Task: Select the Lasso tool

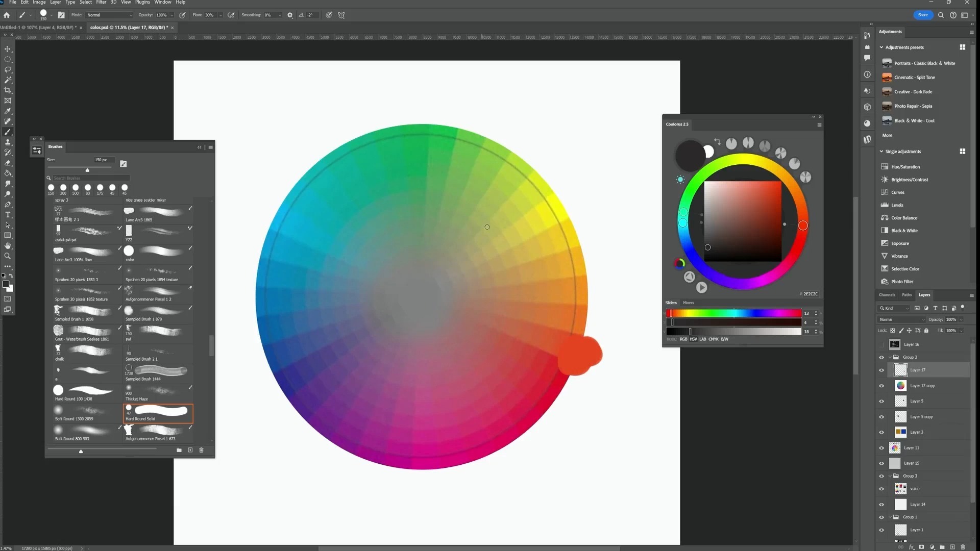Action: (x=8, y=69)
